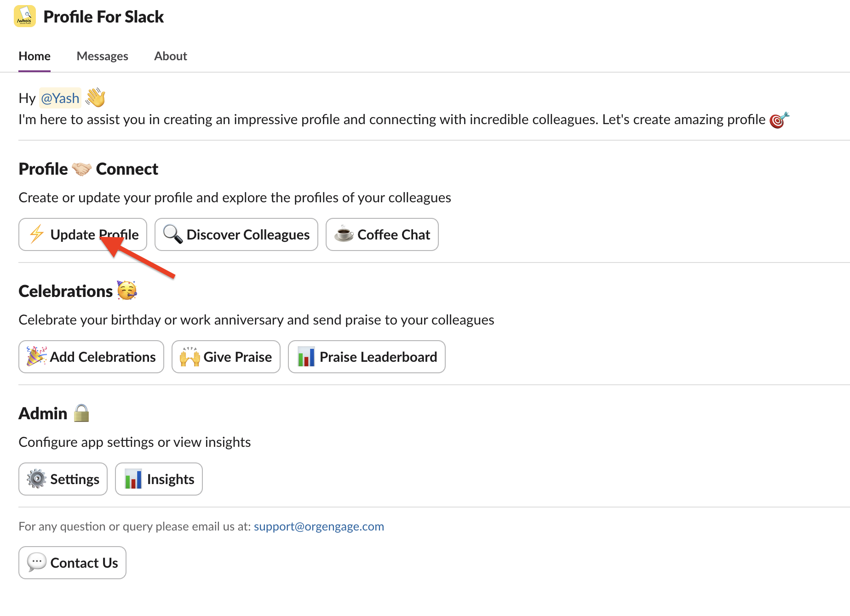Click the bar chart icon on Praise Leaderboard
The width and height of the screenshot is (850, 616).
(306, 356)
